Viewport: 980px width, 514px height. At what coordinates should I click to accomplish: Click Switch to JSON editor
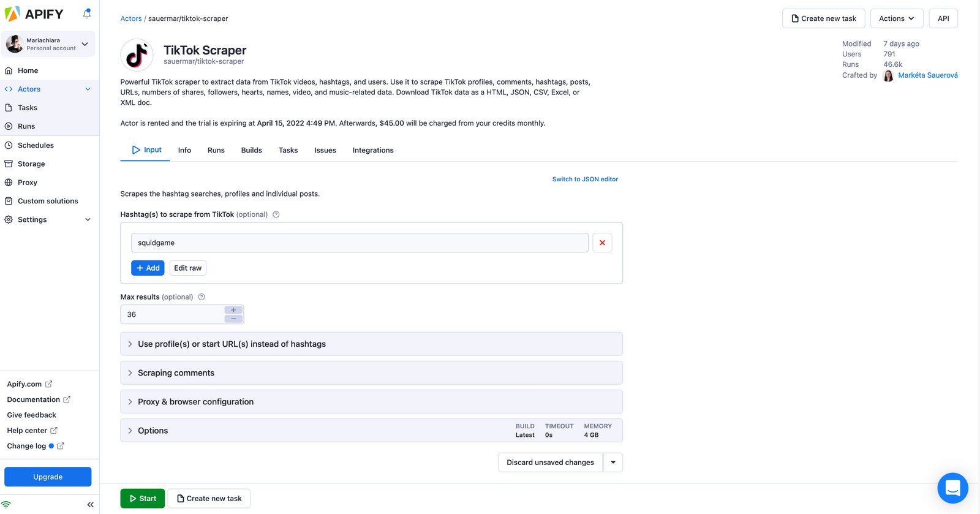[585, 179]
